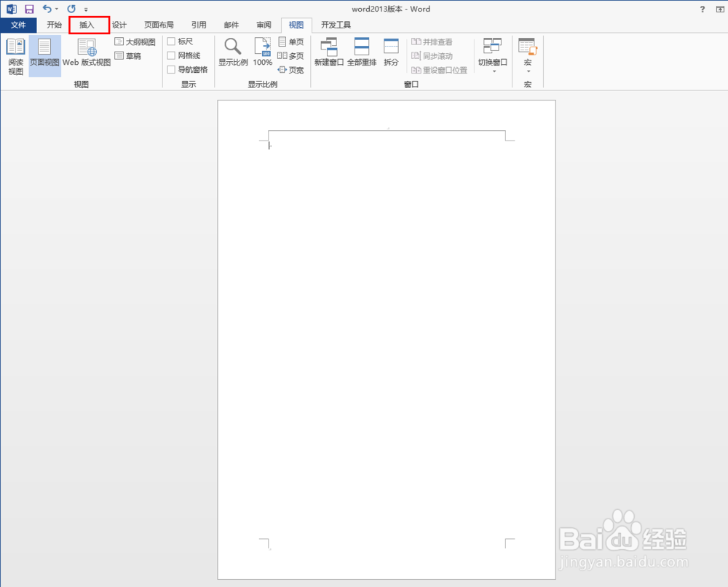The image size is (728, 587).
Task: Click 同步滚动 Synchronous Scrolling
Action: tap(432, 56)
